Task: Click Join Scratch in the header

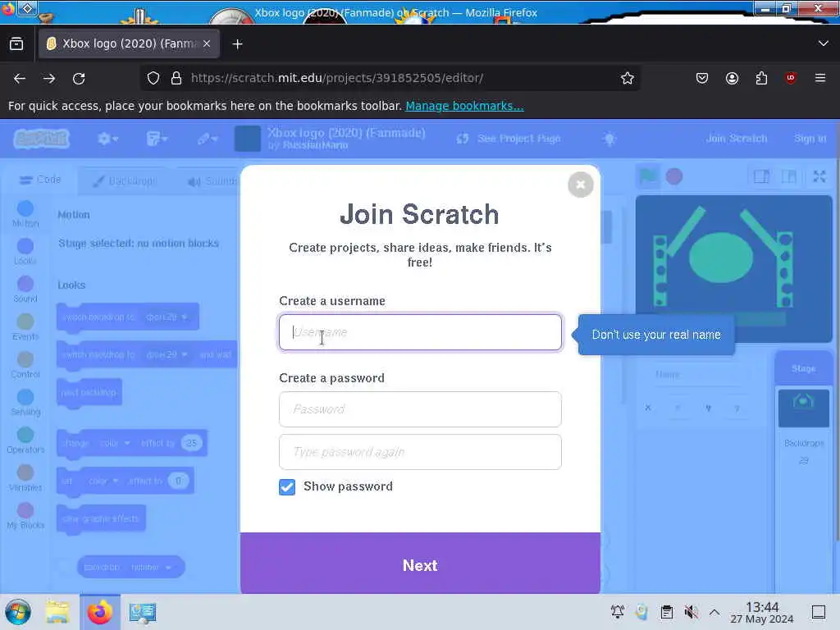Action: [x=737, y=139]
